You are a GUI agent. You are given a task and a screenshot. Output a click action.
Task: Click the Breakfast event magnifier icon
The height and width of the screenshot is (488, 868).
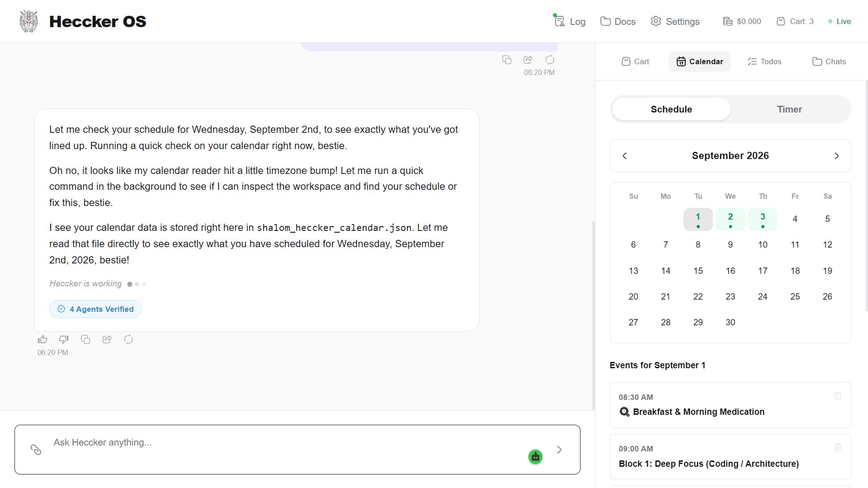(x=624, y=412)
